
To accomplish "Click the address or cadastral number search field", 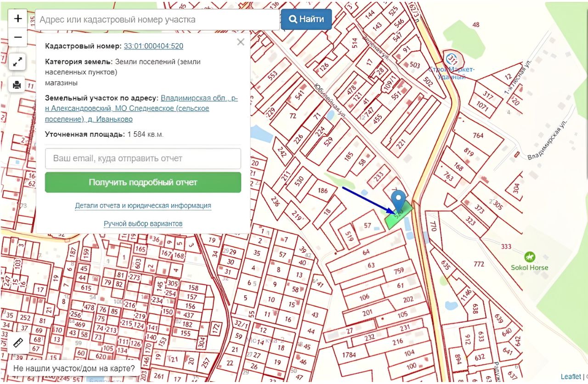I will click(x=157, y=20).
